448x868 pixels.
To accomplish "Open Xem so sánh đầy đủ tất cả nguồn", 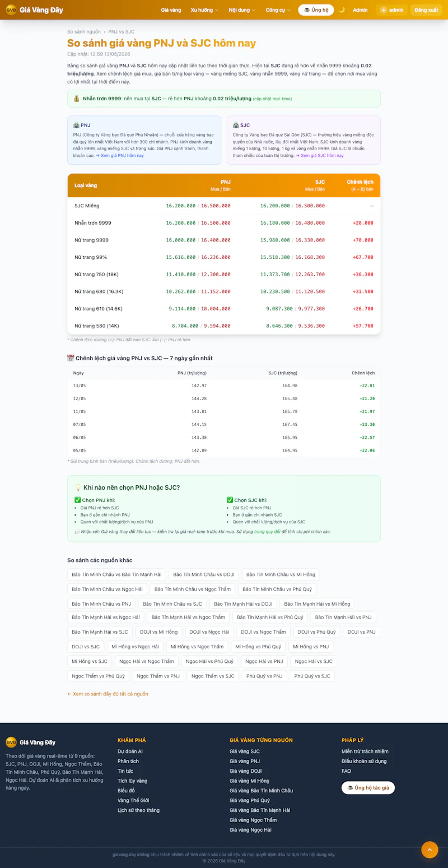I will 108,694.
